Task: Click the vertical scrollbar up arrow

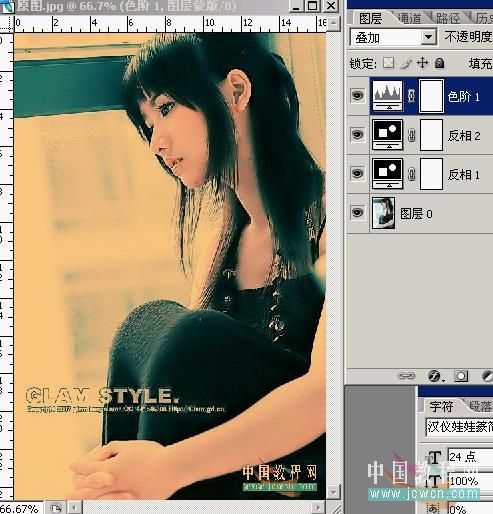Action: coord(333,23)
